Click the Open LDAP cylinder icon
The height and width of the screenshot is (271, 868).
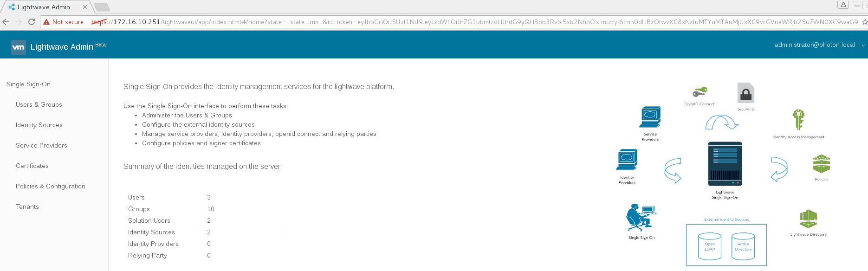click(710, 246)
